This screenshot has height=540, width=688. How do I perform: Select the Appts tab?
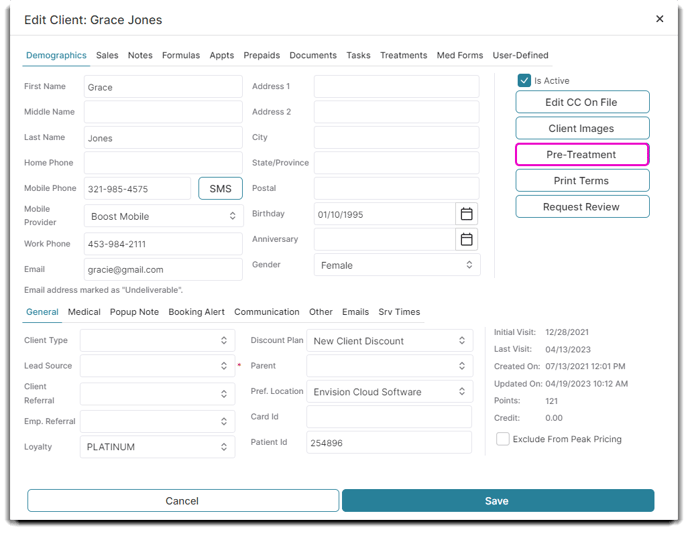222,55
